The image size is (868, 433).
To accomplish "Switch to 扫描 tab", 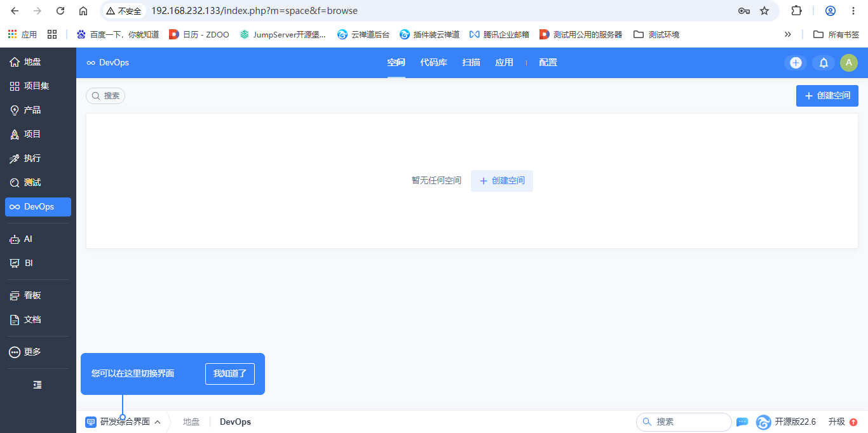I will point(471,63).
